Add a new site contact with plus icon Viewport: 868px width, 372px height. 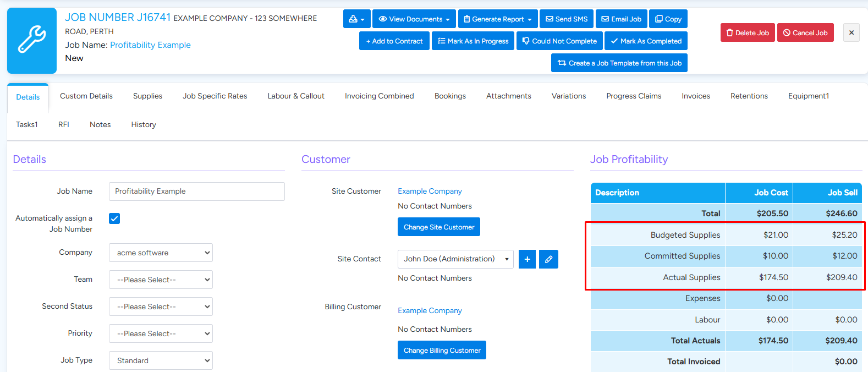coord(527,259)
